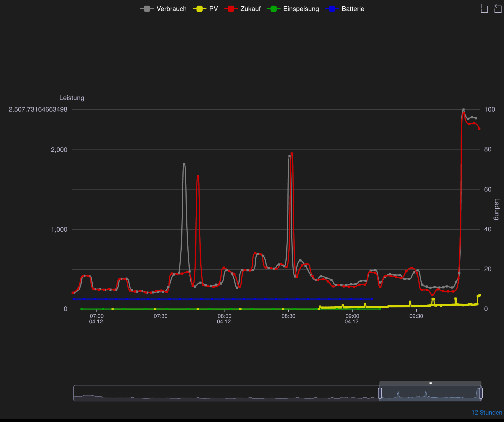This screenshot has height=422, width=504.
Task: Click the Leistung axis title
Action: click(x=72, y=98)
